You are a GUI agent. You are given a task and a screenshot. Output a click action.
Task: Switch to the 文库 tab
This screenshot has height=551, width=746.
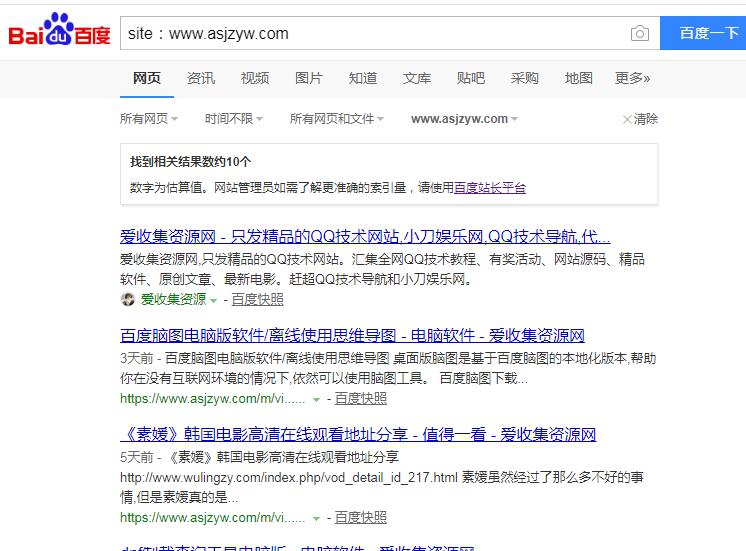point(417,78)
